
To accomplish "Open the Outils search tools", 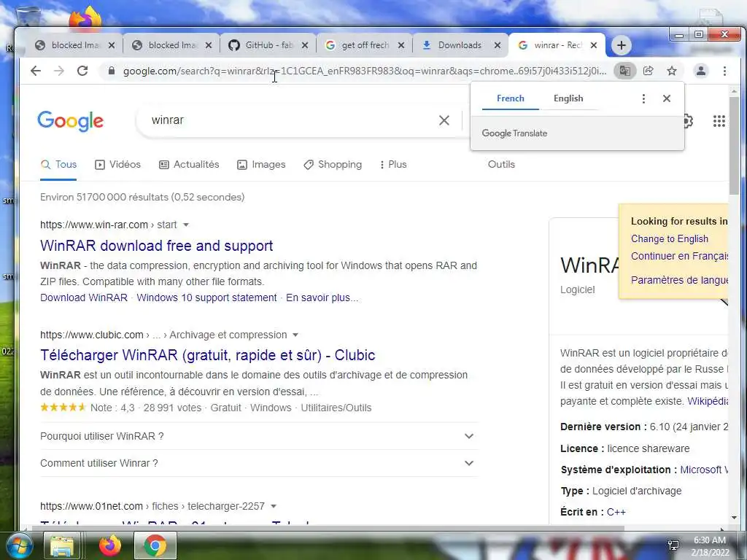I will [x=501, y=164].
